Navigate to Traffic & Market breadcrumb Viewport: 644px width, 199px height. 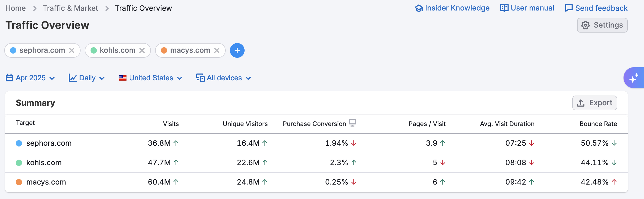70,8
